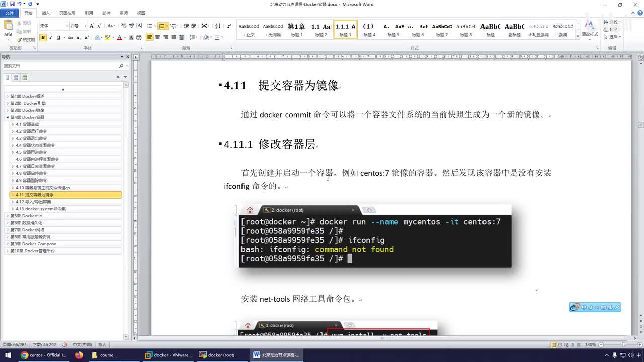Viewport: 644px width, 362px height.
Task: Open the File (文件) tab
Action: coord(9,13)
